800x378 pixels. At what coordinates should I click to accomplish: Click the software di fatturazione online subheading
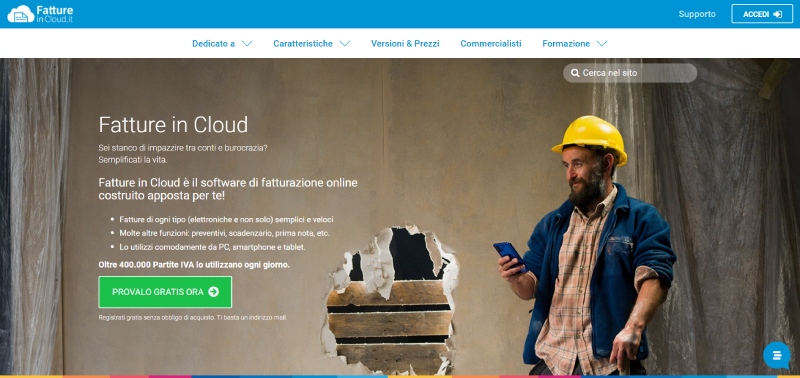click(x=228, y=189)
